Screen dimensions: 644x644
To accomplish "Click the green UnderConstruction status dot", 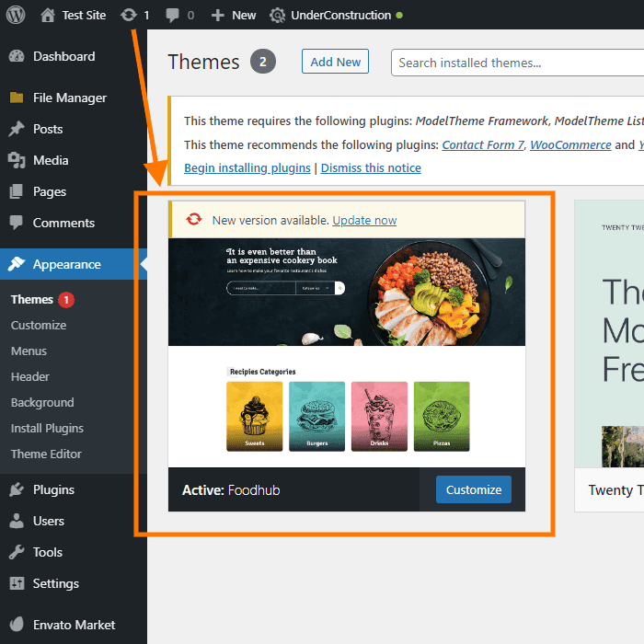I will tap(398, 16).
